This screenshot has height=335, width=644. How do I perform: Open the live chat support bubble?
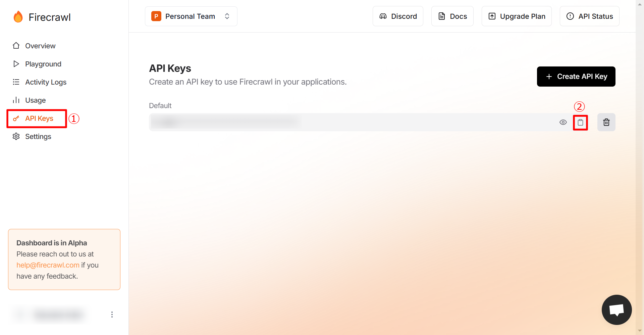616,309
